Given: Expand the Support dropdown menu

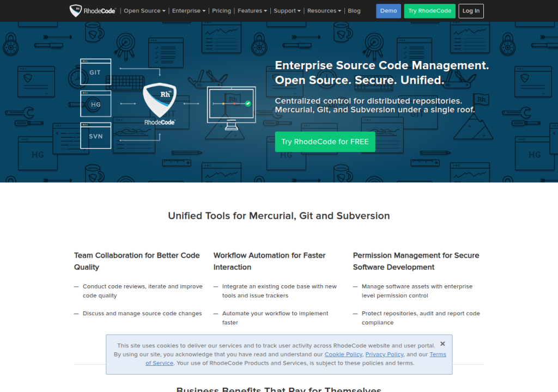Looking at the screenshot, I should [287, 11].
